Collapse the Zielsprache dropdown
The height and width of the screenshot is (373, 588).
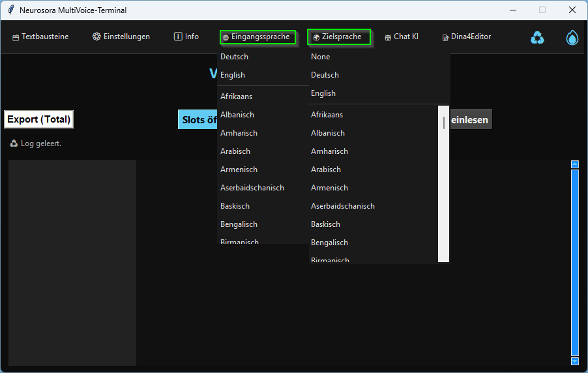(x=339, y=37)
